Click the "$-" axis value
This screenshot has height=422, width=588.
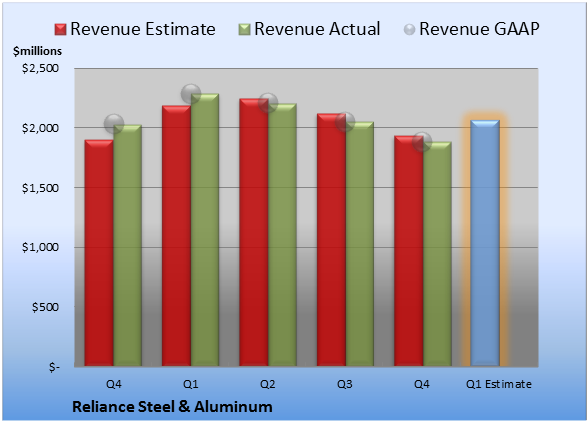tap(54, 367)
